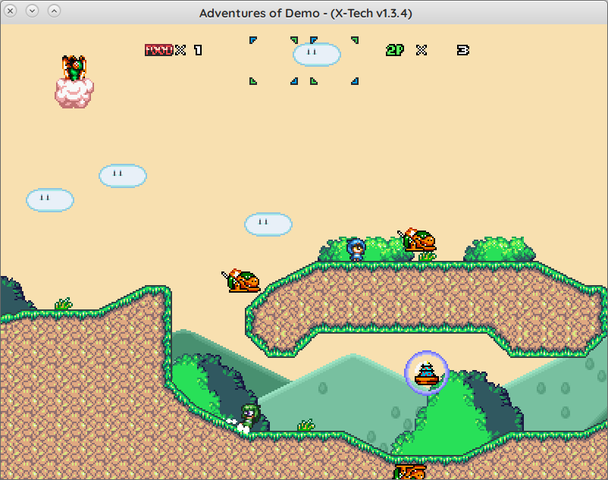Click the leftmost small cloud with eyes
The height and width of the screenshot is (480, 608).
click(50, 200)
